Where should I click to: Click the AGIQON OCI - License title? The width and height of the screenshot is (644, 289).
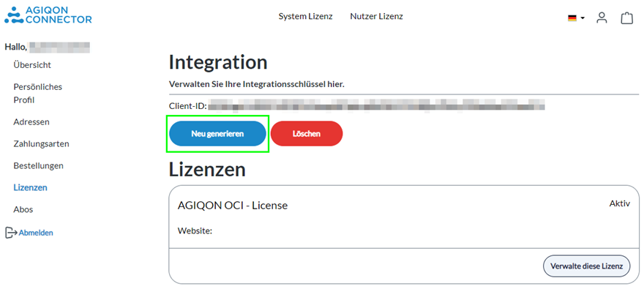pos(233,206)
